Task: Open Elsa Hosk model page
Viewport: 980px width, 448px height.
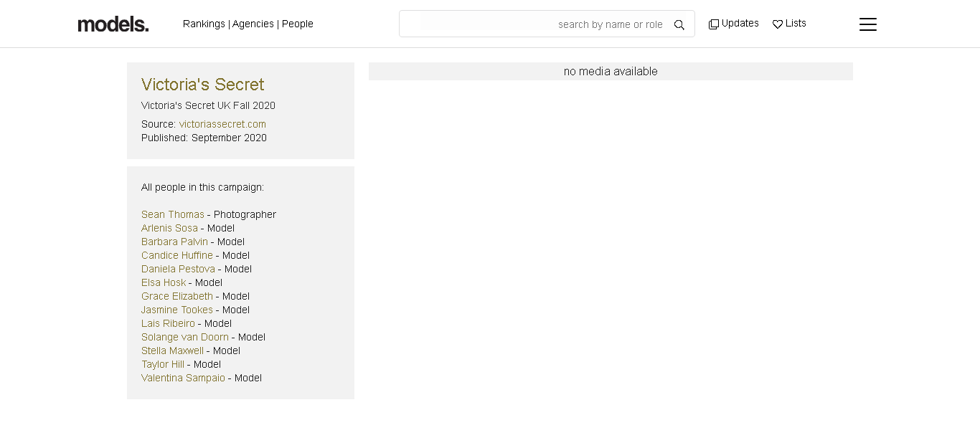Action: tap(163, 282)
